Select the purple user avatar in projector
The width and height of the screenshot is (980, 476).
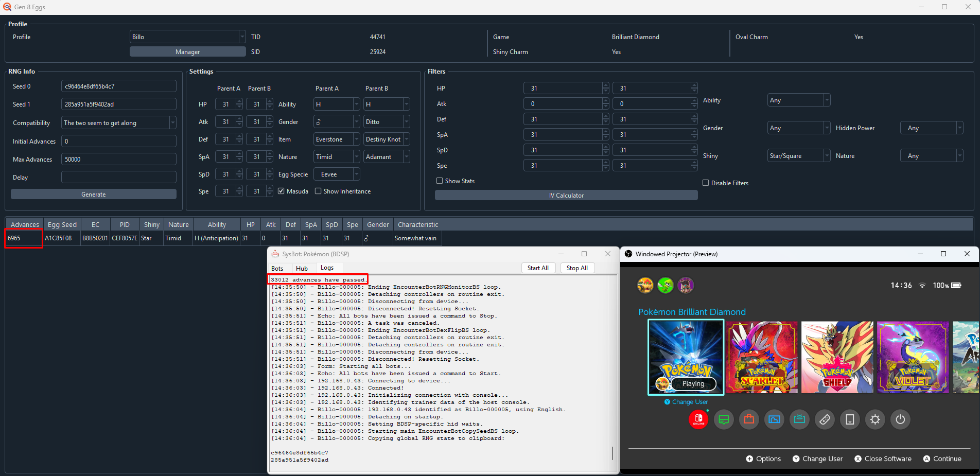click(x=686, y=285)
